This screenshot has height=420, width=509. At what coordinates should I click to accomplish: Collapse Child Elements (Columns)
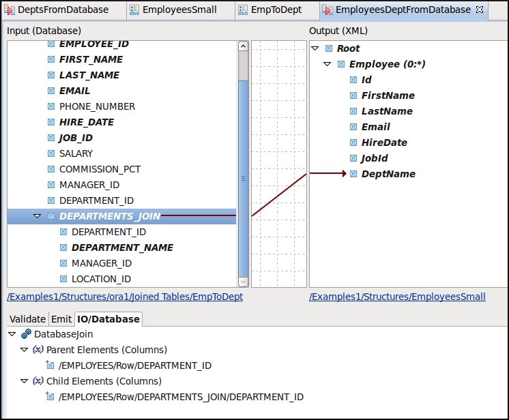[x=25, y=381]
